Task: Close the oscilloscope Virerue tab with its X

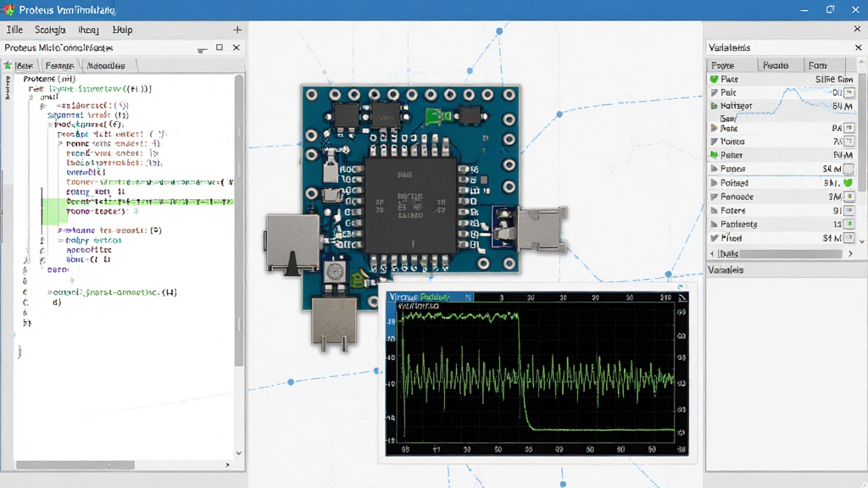Action: 468,297
